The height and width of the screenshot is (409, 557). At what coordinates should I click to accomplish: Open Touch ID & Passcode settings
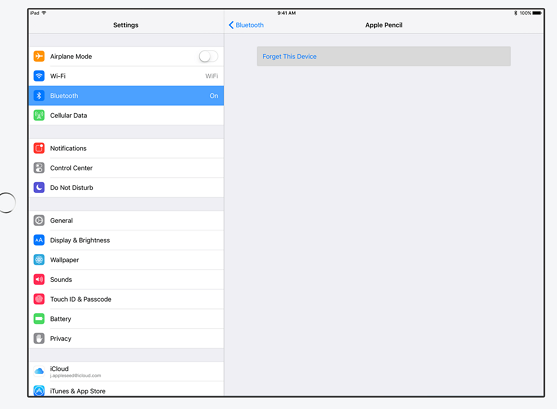(x=126, y=299)
